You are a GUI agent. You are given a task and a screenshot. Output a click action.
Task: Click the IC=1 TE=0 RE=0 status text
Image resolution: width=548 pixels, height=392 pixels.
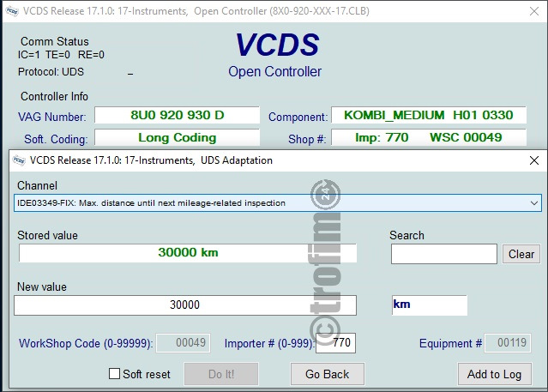point(61,55)
